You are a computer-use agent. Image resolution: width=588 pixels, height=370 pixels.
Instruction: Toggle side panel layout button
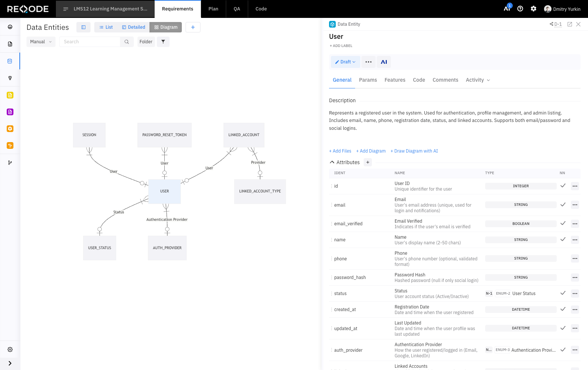(x=83, y=27)
